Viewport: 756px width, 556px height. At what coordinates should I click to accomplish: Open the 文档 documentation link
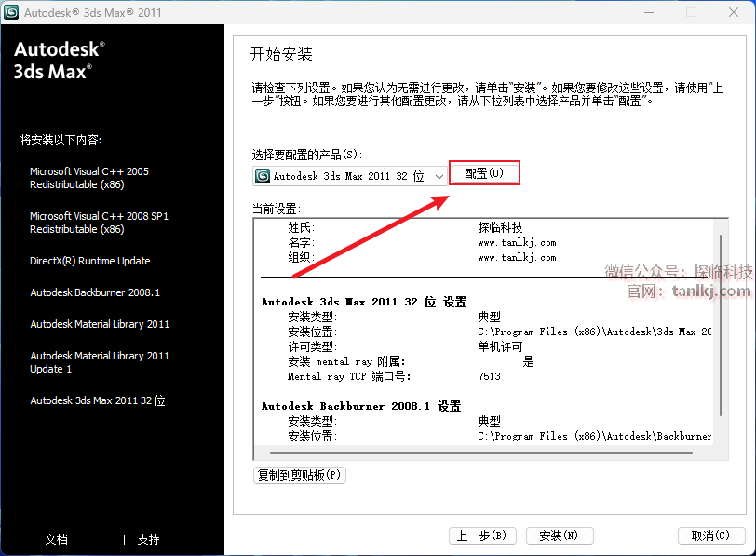click(57, 539)
